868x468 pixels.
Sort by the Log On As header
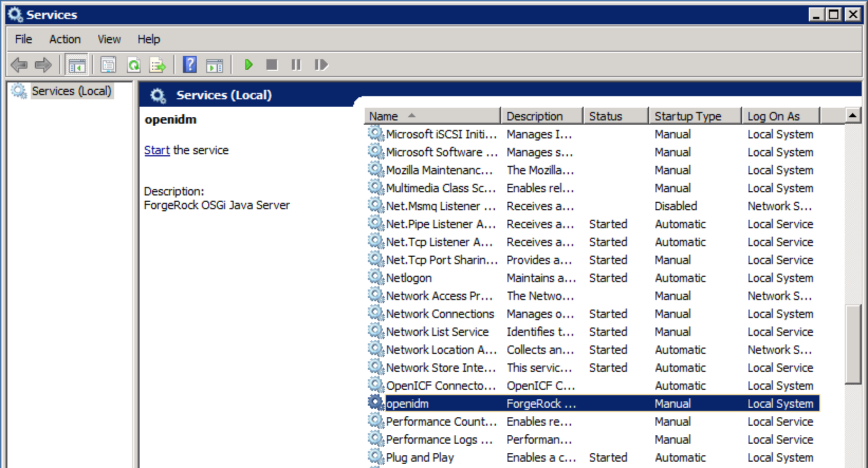click(x=781, y=116)
